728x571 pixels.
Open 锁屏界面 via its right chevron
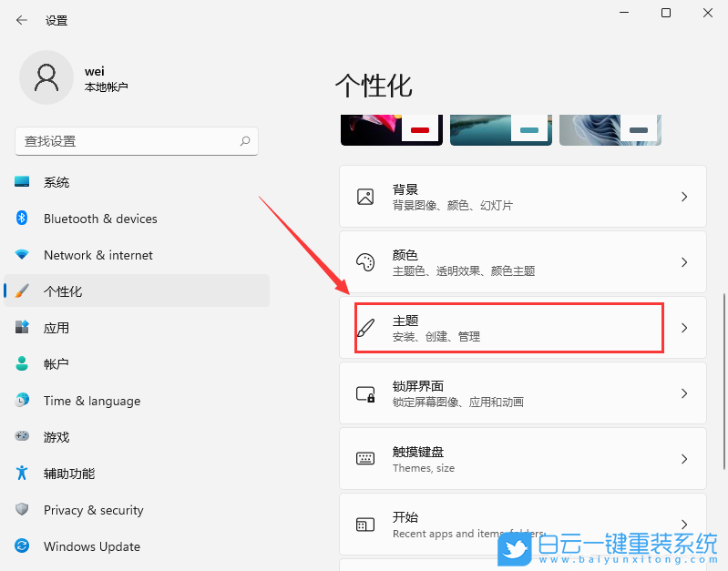[x=684, y=393]
